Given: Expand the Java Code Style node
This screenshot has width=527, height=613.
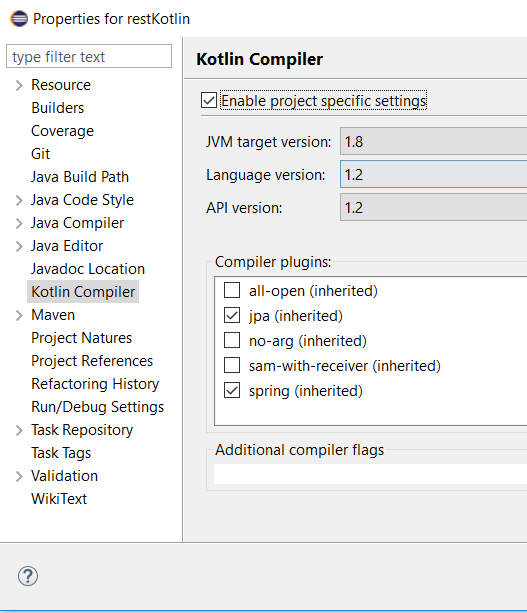Looking at the screenshot, I should click(19, 200).
